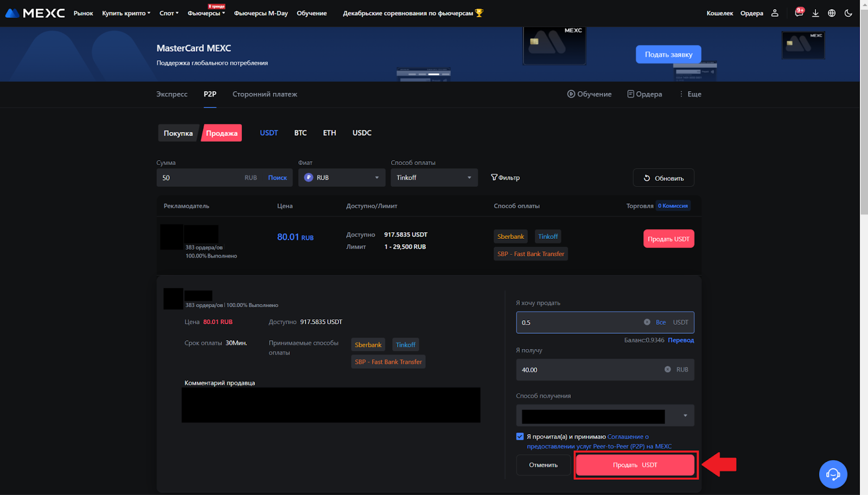Switch to Продажа mode

[221, 133]
